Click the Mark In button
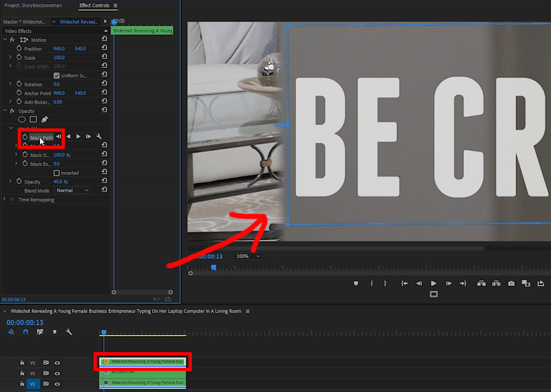Viewport: 551px width, 392px height. tap(371, 283)
